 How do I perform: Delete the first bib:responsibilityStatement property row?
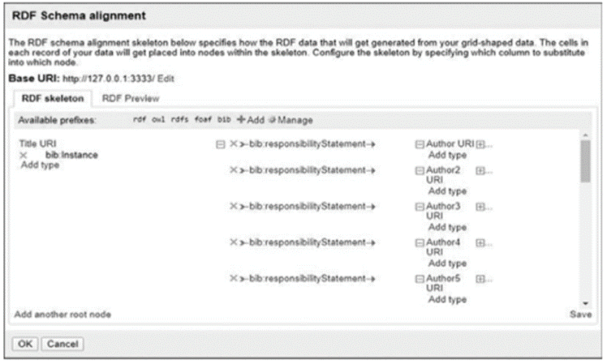click(x=234, y=144)
